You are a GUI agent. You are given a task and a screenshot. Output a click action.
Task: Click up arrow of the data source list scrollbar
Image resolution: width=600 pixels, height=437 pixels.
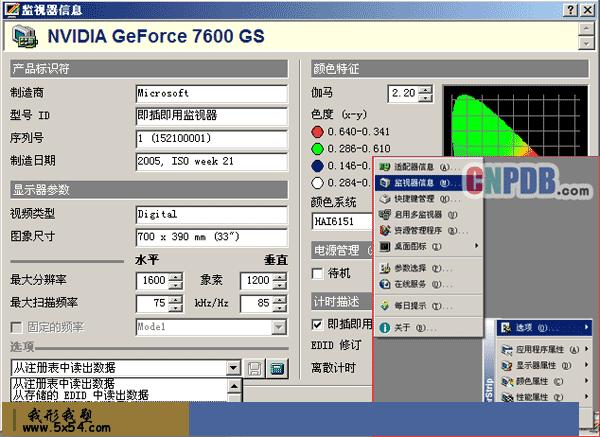pyautogui.click(x=234, y=386)
